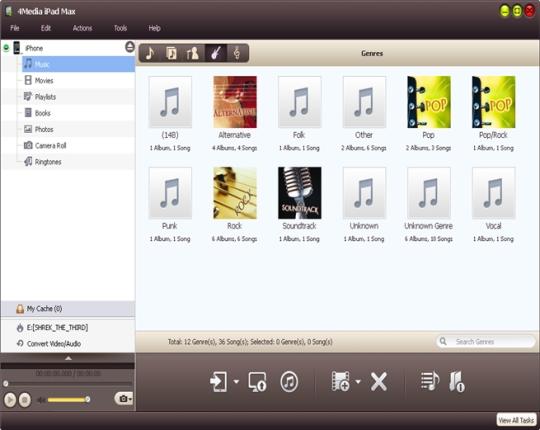Select the Alternative genre thumbnail
This screenshot has height=430, width=540.
[x=235, y=102]
